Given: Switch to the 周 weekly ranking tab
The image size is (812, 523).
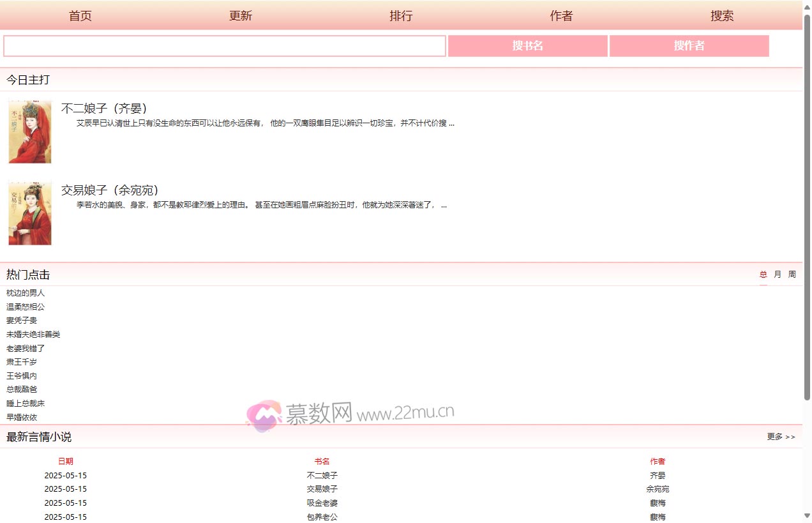Looking at the screenshot, I should pos(792,274).
